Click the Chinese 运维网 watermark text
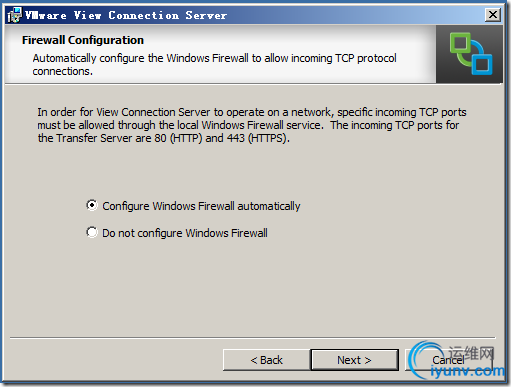Screen dimensions: 511x387 tap(471, 353)
